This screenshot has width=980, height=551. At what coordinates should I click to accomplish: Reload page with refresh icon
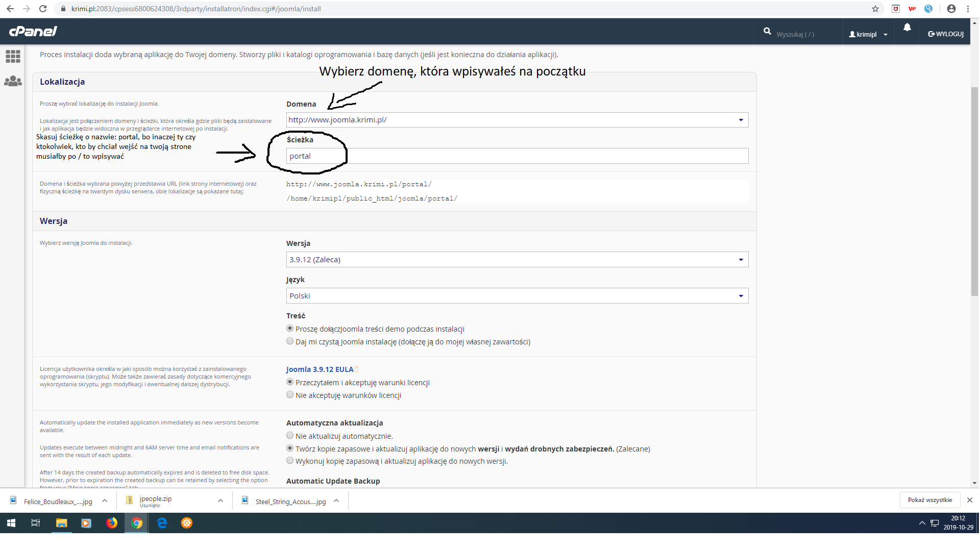click(43, 9)
